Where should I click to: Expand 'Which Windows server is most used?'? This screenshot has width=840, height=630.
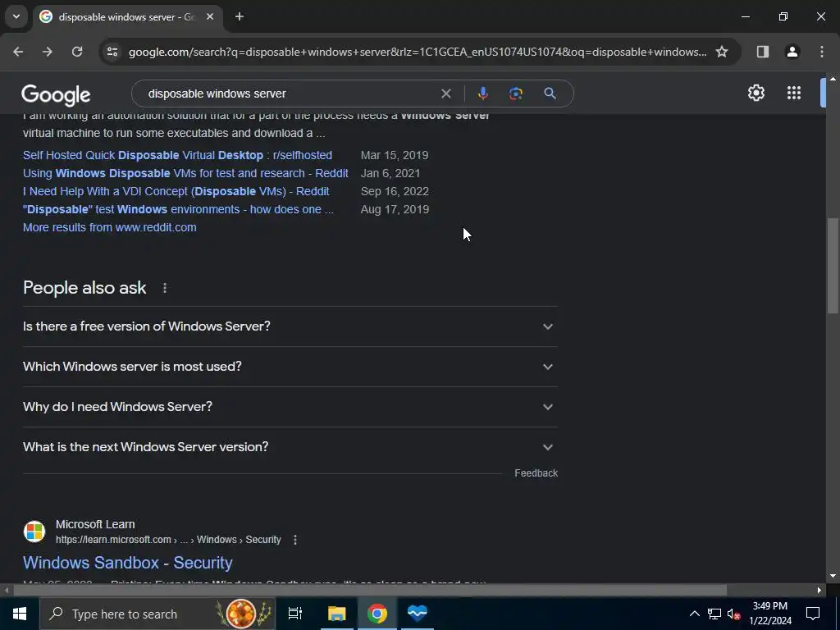click(x=290, y=367)
